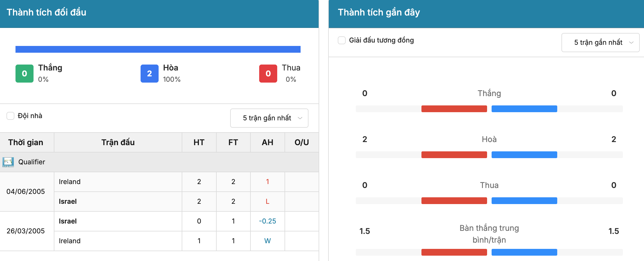Tick the Giải đấu tương đồng checkbox

pos(342,40)
